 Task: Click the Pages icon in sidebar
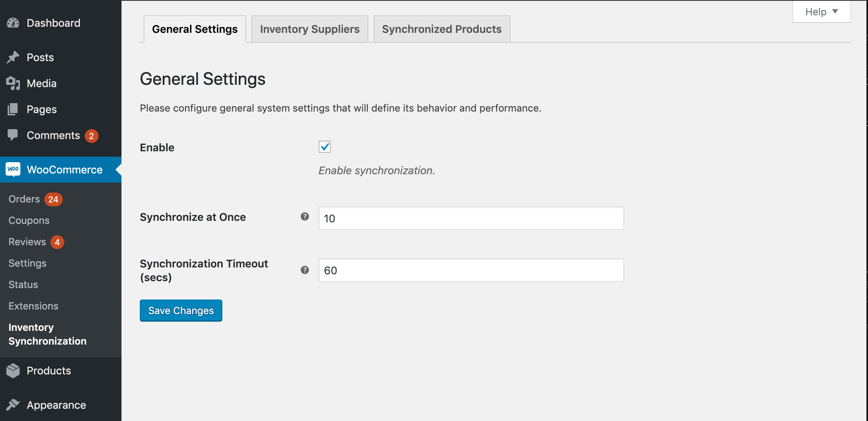13,109
